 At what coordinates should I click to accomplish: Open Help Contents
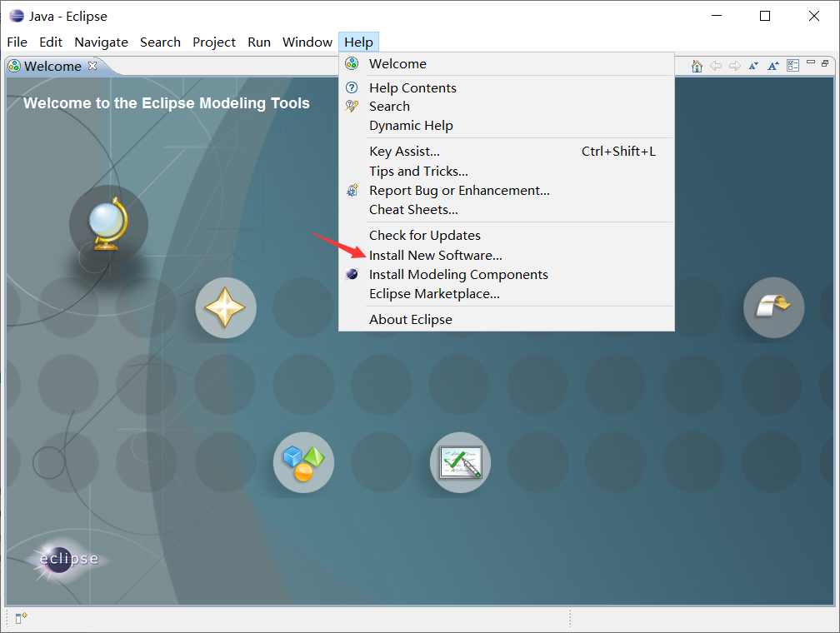pos(507,87)
